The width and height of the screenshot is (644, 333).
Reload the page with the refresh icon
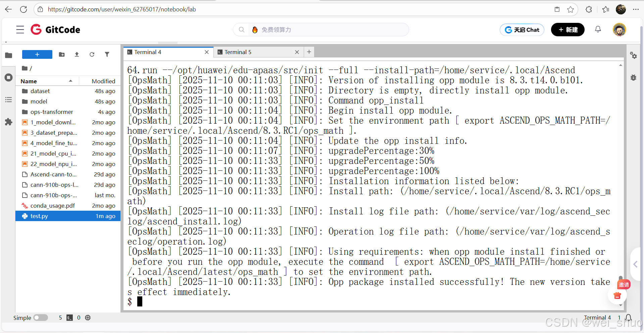coord(23,9)
